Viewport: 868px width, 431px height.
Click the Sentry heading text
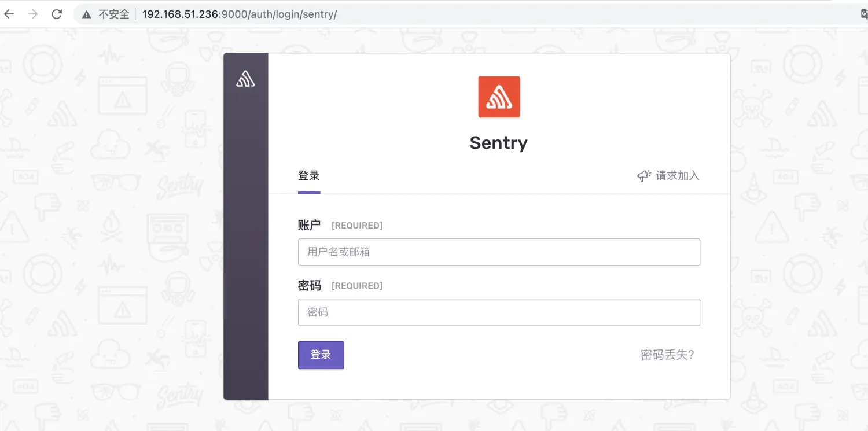(499, 143)
